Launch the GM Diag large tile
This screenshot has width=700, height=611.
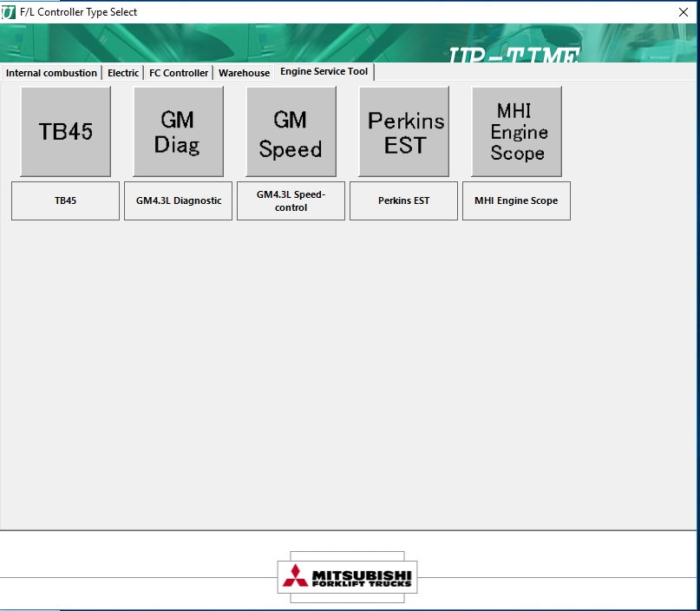178,132
